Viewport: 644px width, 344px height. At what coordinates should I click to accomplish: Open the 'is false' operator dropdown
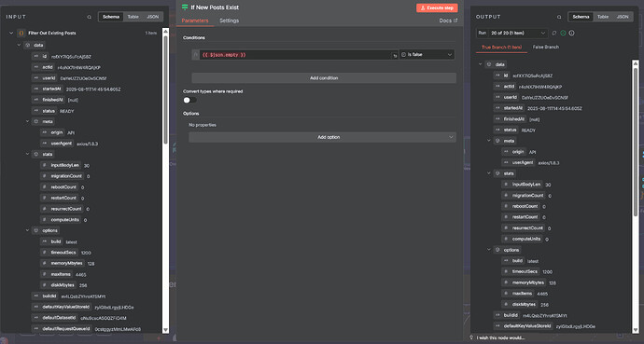click(427, 54)
